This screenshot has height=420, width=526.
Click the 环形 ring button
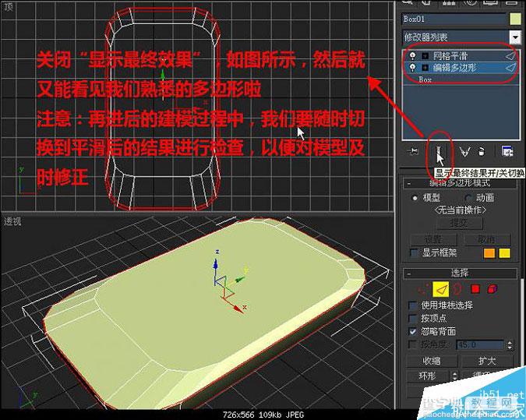click(x=428, y=376)
